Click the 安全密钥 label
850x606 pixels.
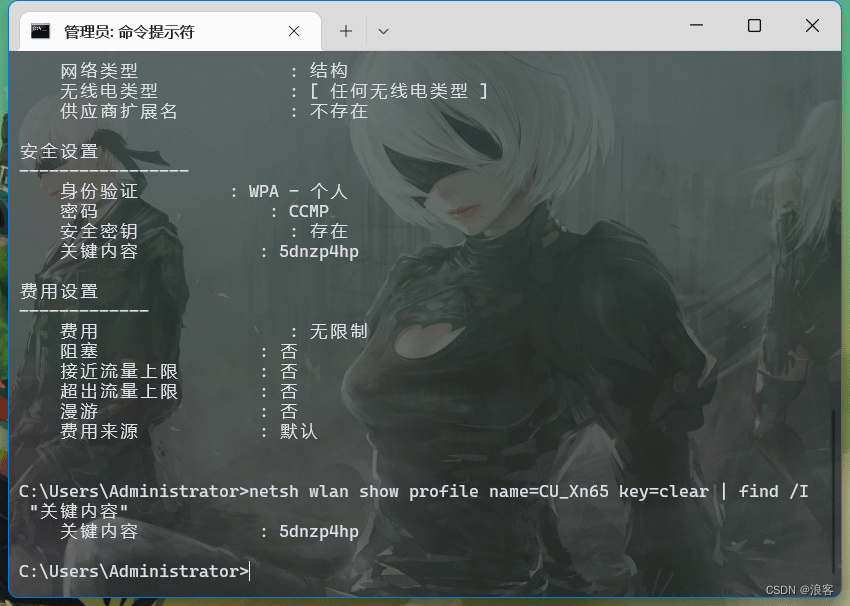99,231
